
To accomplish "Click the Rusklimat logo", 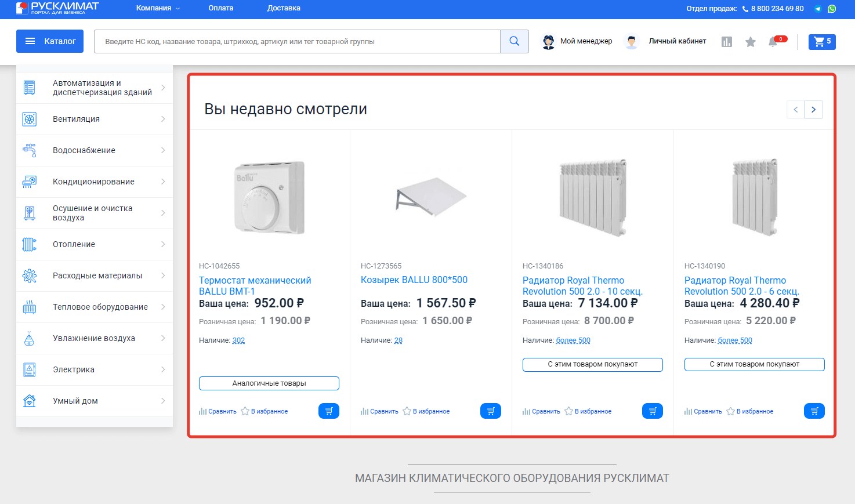I will 57,8.
